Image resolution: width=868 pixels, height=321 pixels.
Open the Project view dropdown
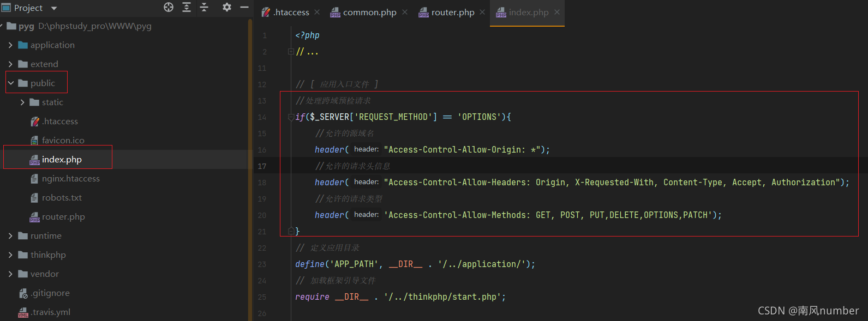point(54,8)
